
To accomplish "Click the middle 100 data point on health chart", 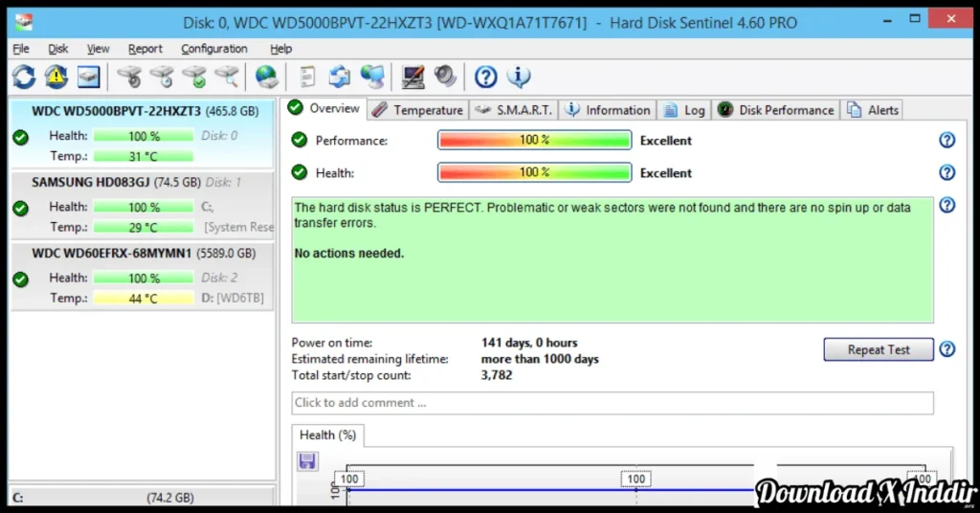I will click(635, 479).
